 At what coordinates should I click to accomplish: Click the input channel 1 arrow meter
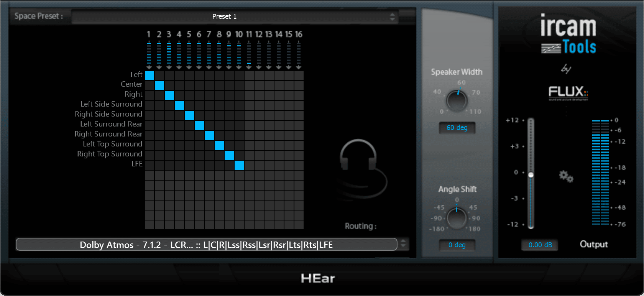tap(149, 56)
